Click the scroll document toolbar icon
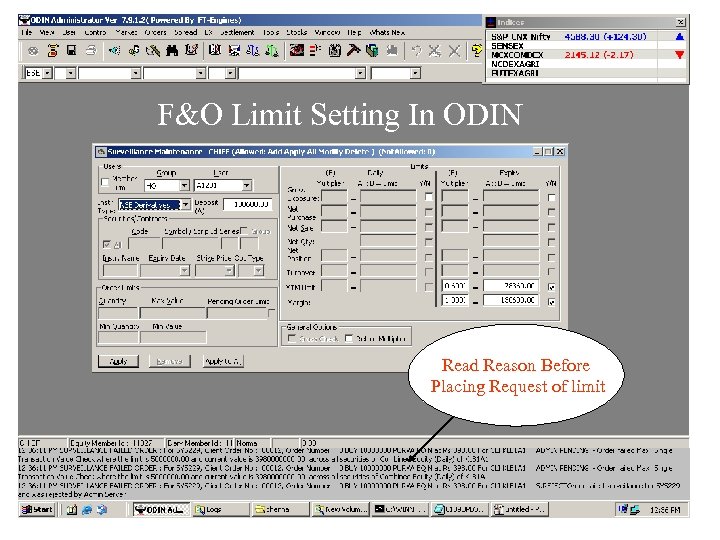The width and height of the screenshot is (720, 540). (x=53, y=50)
